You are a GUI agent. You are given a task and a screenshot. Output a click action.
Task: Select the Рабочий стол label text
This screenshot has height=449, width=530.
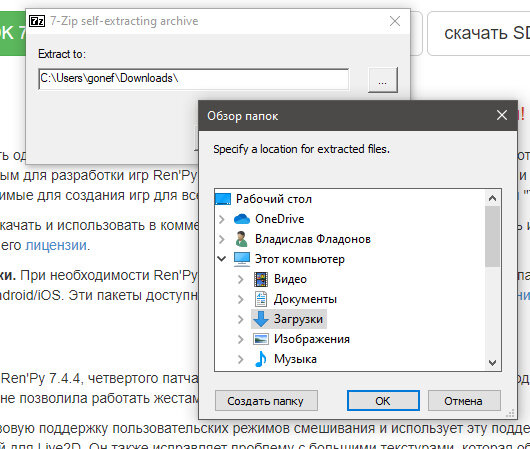[274, 199]
